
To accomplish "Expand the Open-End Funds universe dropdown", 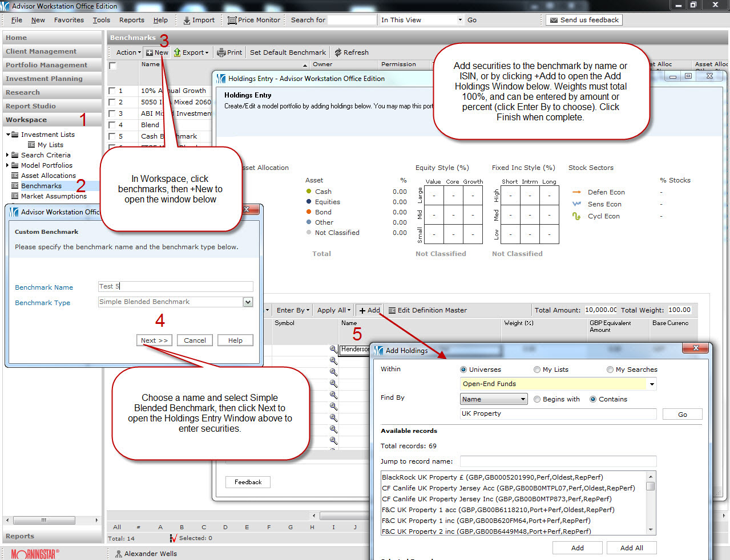I will click(652, 384).
